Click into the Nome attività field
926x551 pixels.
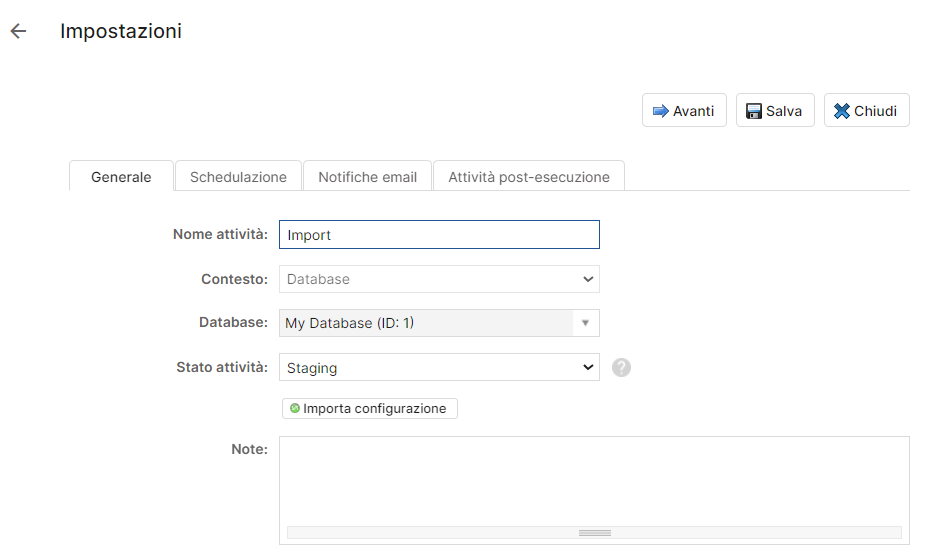point(439,235)
